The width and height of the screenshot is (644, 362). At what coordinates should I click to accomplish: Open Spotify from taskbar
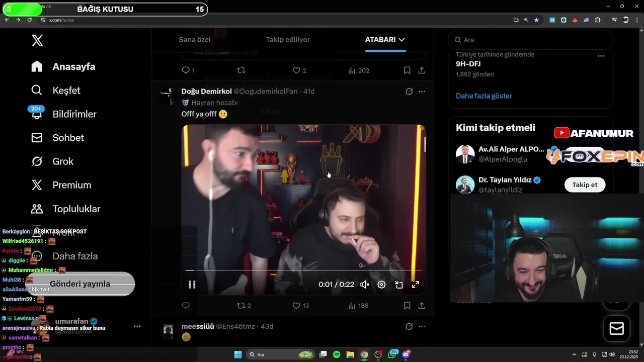click(x=337, y=354)
